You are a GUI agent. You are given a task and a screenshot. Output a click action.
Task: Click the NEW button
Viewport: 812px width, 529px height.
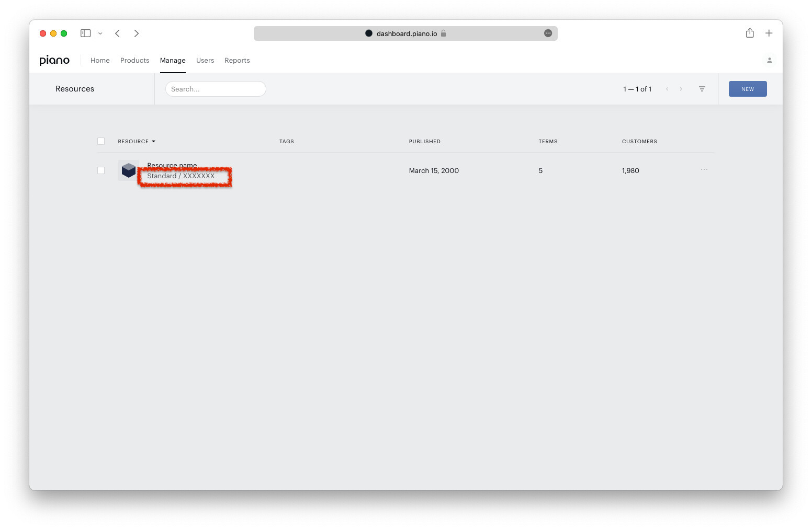(x=747, y=89)
